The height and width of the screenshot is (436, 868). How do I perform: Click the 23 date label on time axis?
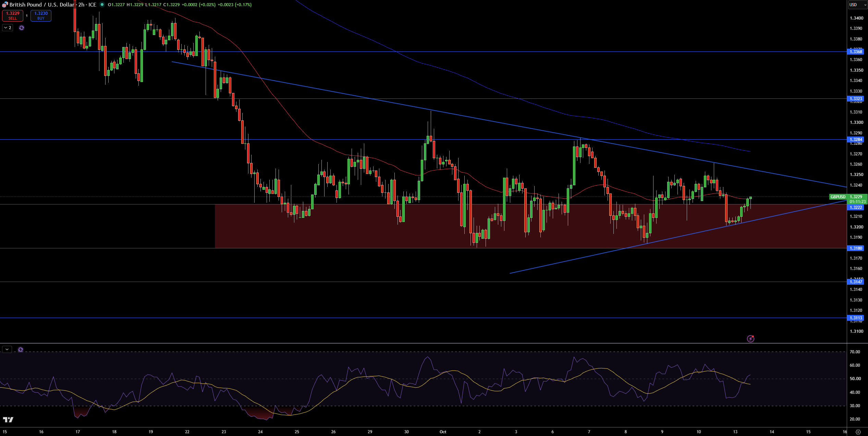224,432
